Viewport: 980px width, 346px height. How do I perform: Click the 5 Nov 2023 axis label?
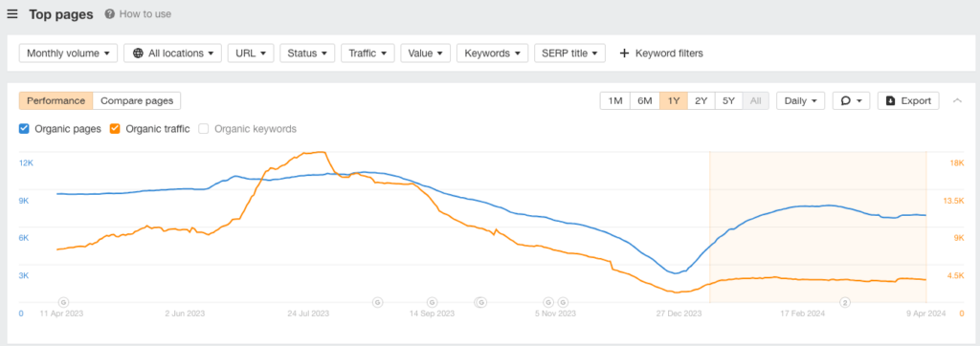tap(555, 314)
